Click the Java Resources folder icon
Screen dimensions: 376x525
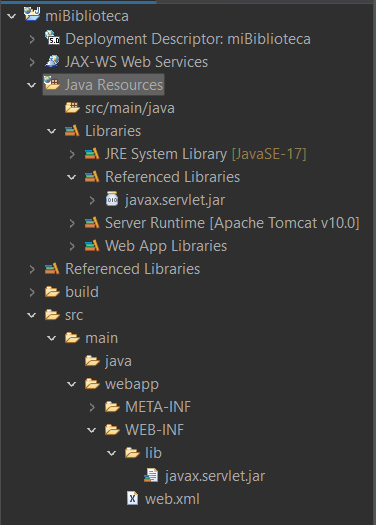(x=52, y=83)
